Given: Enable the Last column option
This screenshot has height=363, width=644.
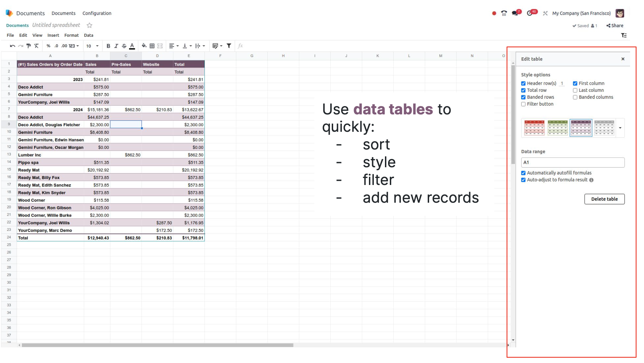Looking at the screenshot, I should (x=575, y=90).
